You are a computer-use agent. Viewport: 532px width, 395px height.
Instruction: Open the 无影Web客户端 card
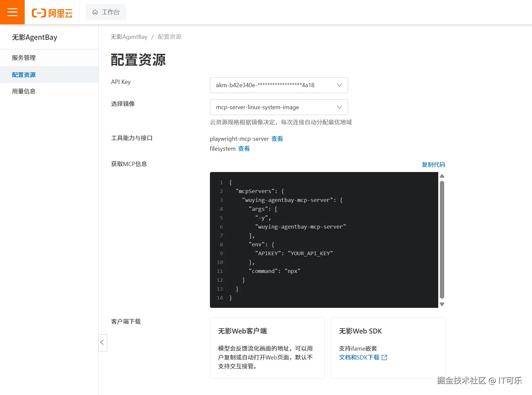pos(267,348)
